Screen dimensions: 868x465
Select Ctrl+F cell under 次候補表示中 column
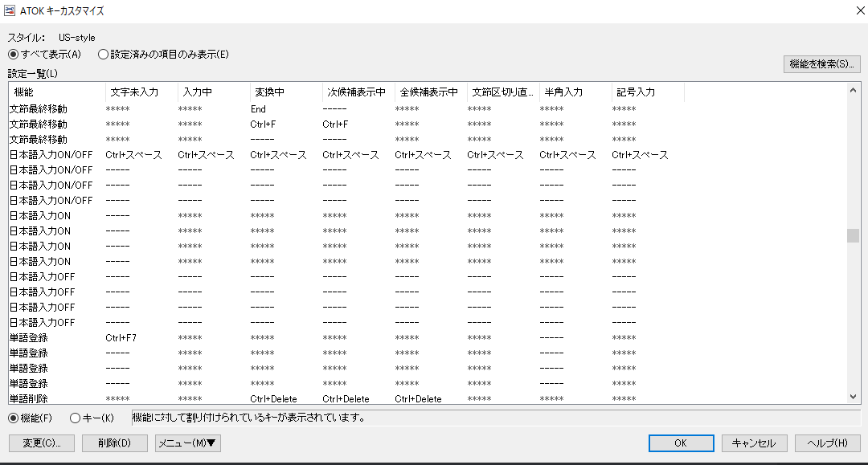pos(335,124)
